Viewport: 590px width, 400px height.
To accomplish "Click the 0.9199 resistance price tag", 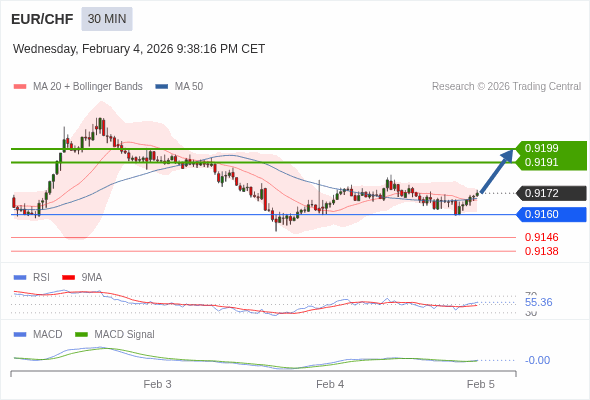I will [x=552, y=148].
